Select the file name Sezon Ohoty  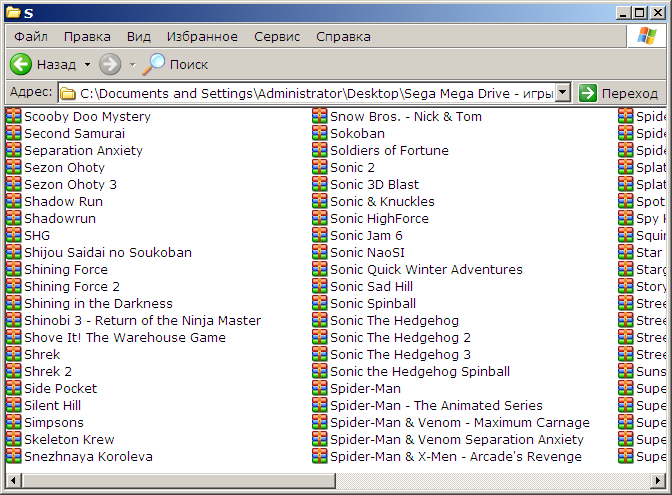(x=64, y=168)
